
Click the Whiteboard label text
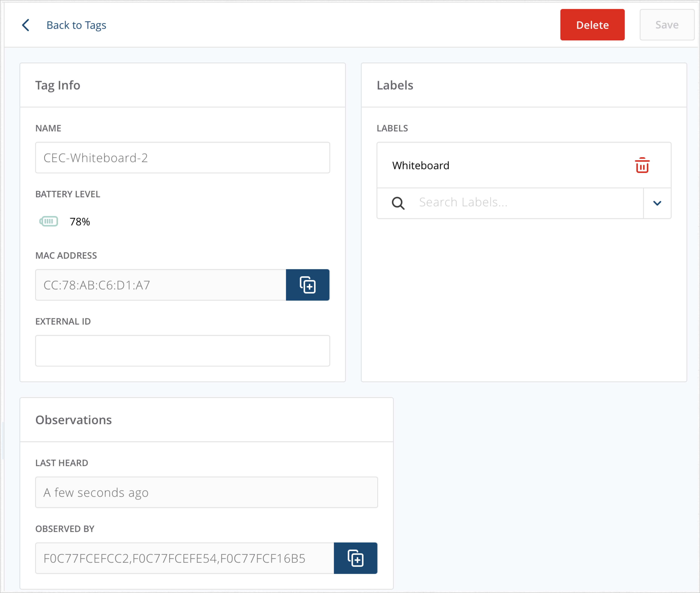pyautogui.click(x=420, y=165)
